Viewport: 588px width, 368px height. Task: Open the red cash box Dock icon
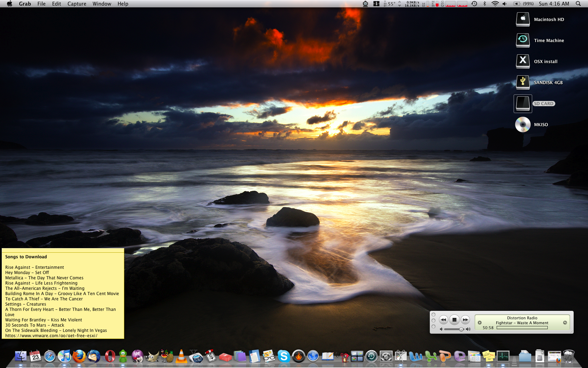click(225, 356)
